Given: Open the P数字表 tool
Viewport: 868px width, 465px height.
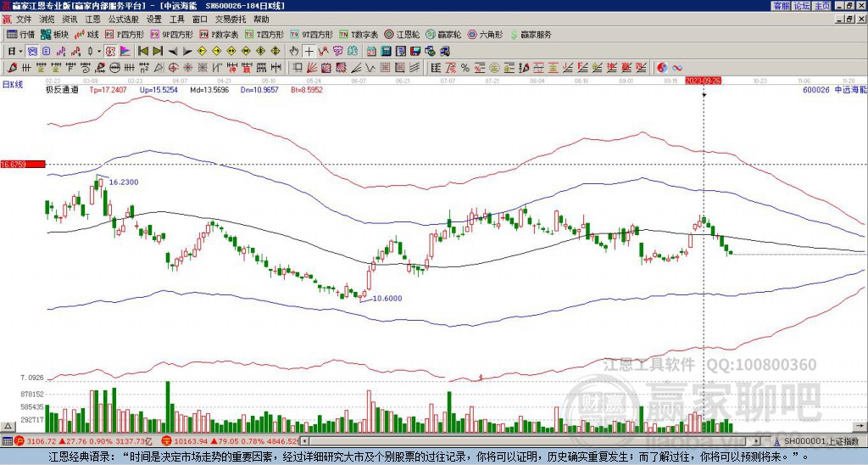Looking at the screenshot, I should [219, 34].
